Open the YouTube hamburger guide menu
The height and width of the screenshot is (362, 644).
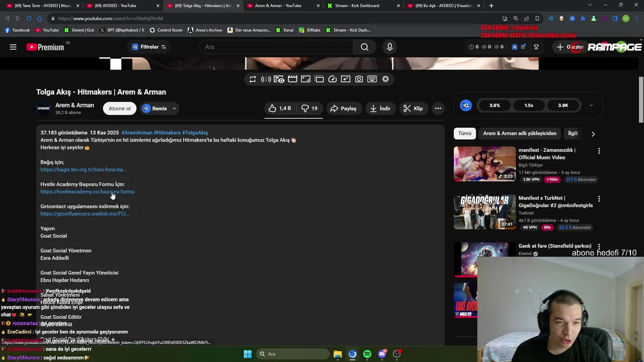[x=13, y=47]
